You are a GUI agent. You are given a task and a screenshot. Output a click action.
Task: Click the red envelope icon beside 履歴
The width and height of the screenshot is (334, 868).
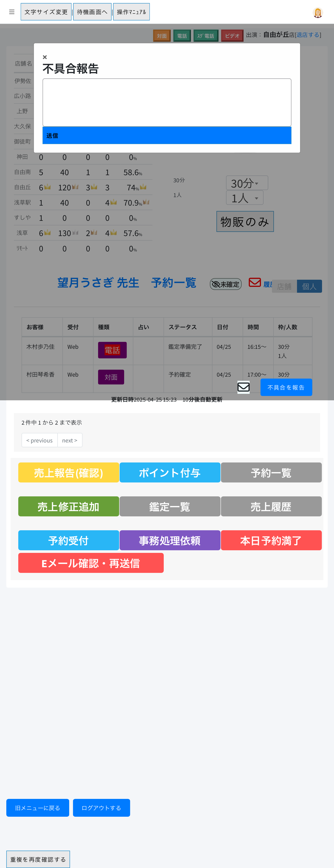[254, 282]
